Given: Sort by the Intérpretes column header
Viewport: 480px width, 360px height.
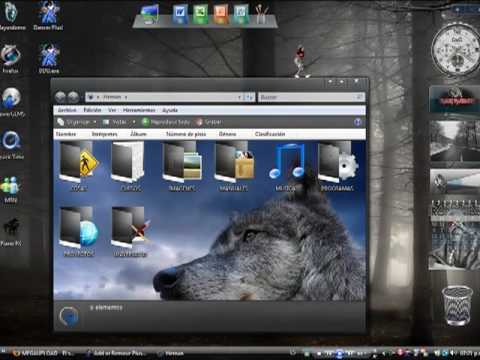Looking at the screenshot, I should (x=104, y=134).
